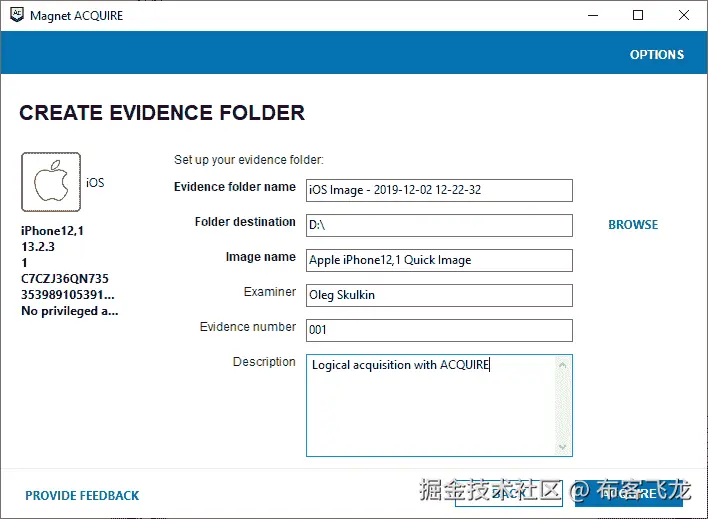Click the Description scrollbar up arrow
This screenshot has width=708, height=519.
pyautogui.click(x=562, y=365)
